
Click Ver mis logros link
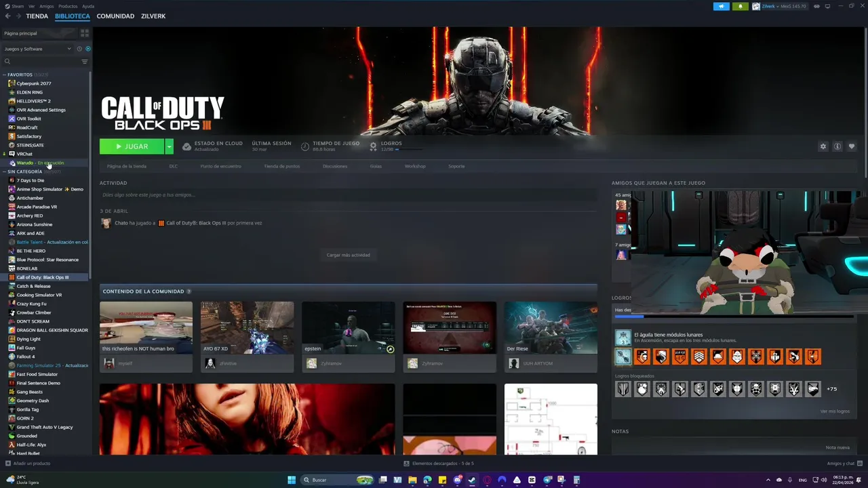click(835, 411)
